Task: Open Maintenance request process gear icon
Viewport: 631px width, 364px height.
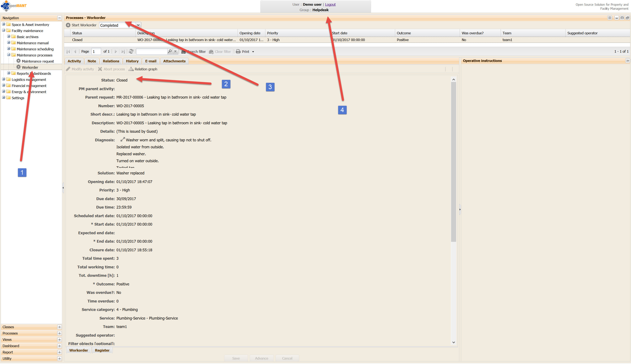Action: click(19, 61)
